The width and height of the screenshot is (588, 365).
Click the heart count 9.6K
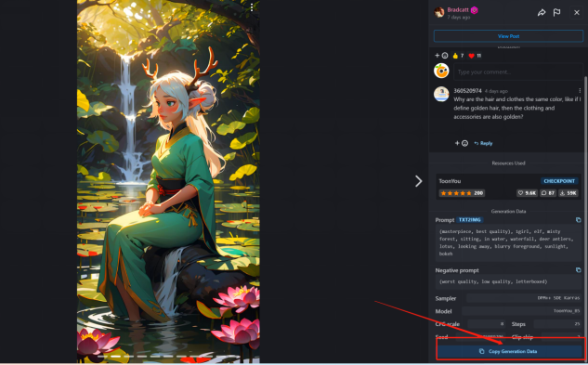pos(527,193)
